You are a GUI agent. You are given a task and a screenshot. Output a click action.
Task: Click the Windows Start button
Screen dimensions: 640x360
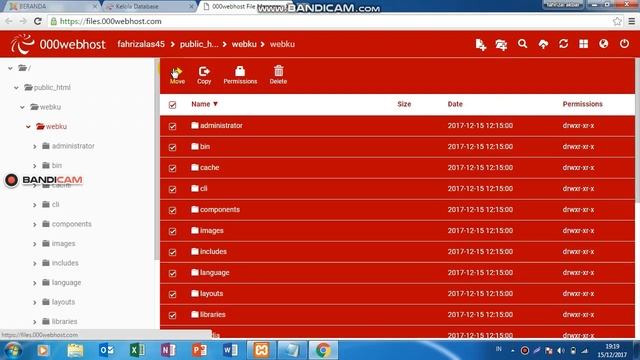tap(13, 350)
